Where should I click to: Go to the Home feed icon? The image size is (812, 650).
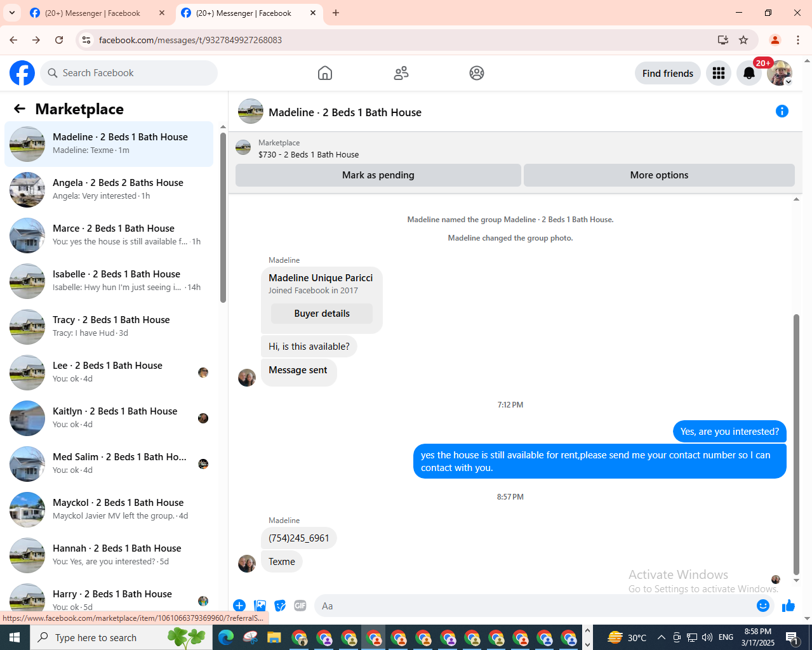pos(325,73)
